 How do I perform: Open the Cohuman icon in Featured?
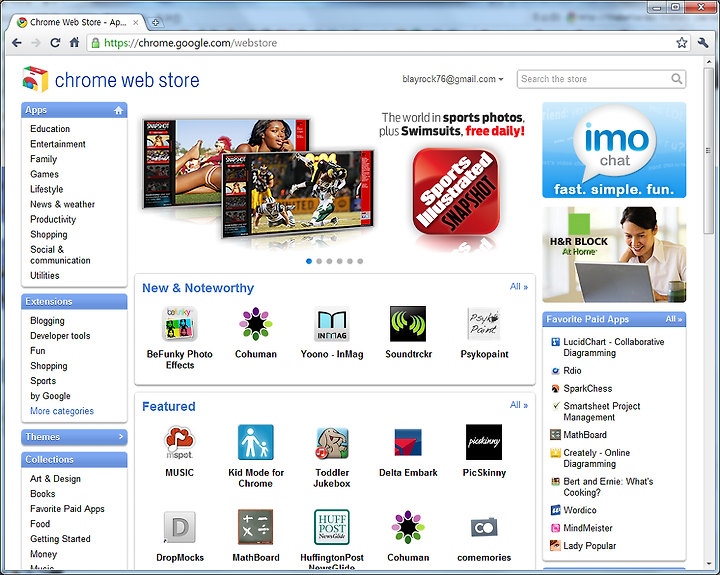tap(408, 527)
